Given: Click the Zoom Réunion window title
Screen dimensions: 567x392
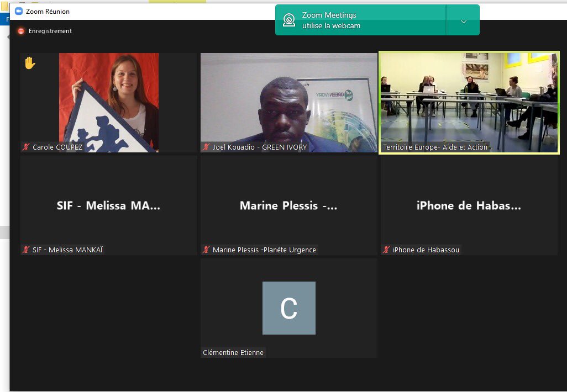Looking at the screenshot, I should pos(48,11).
